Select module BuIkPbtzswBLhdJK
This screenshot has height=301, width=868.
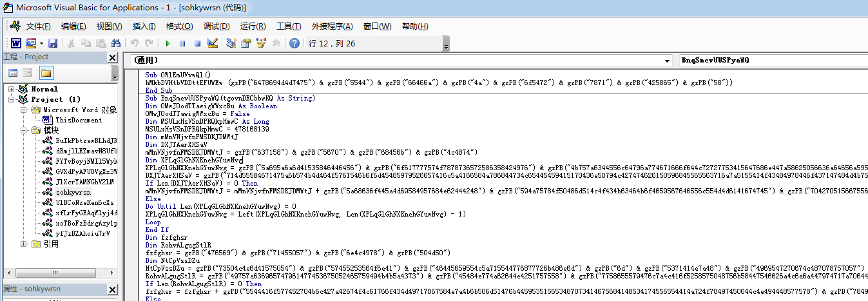tap(86, 141)
